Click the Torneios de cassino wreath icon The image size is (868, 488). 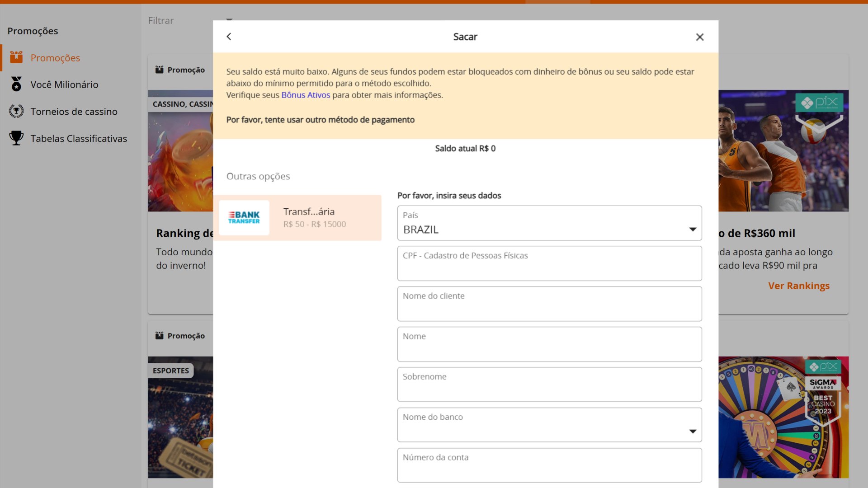point(16,111)
